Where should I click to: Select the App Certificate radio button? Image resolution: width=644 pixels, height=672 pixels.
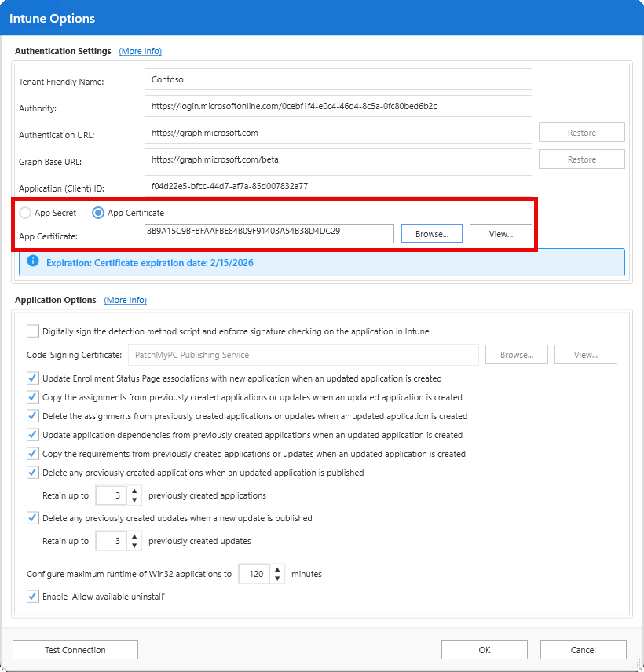(97, 212)
